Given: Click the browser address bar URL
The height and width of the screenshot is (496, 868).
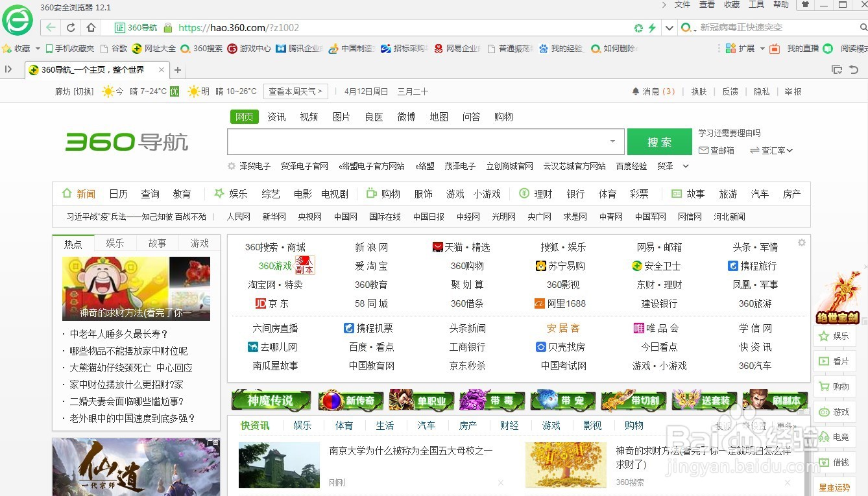Looking at the screenshot, I should pyautogui.click(x=239, y=28).
